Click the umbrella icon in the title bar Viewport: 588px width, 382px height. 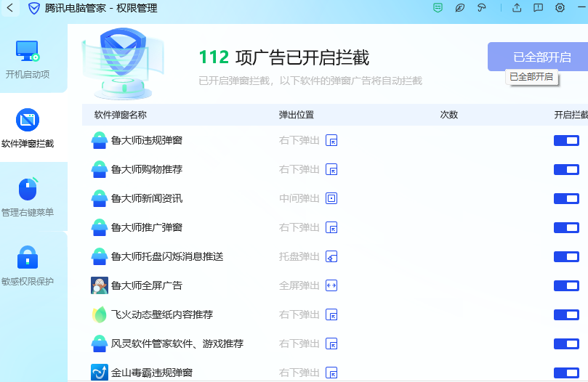(x=481, y=8)
